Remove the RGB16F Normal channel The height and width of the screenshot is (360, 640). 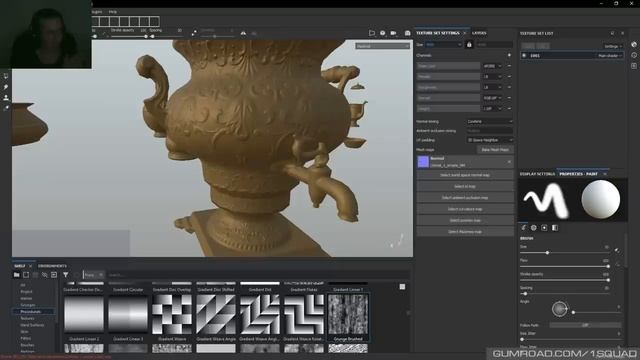509,98
